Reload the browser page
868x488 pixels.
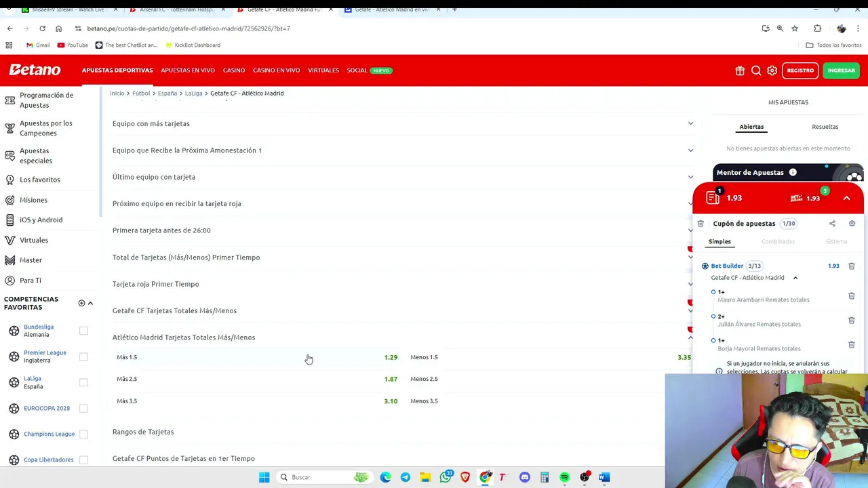tap(42, 28)
